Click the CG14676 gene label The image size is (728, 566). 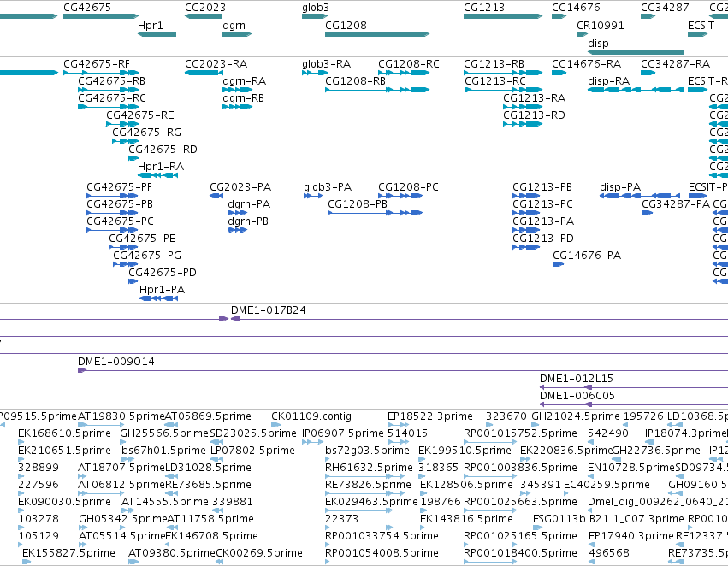click(x=576, y=8)
